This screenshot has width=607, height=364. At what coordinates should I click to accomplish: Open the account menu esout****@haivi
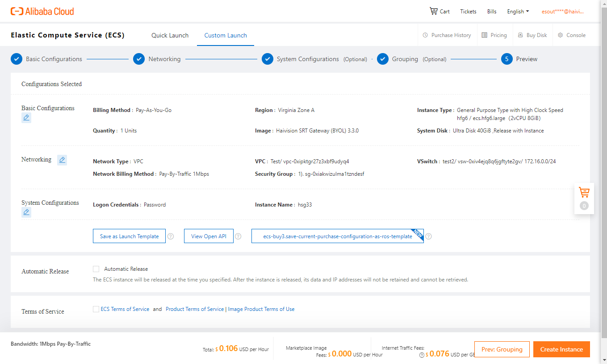pos(562,12)
